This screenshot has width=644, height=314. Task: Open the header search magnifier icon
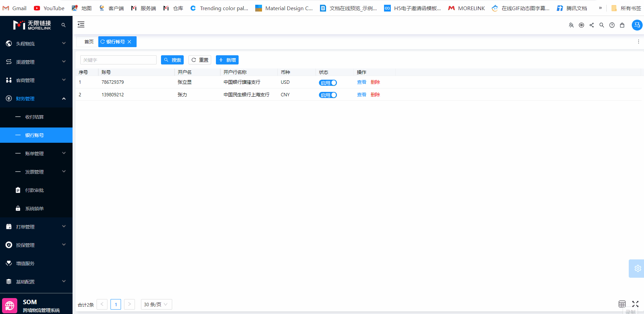click(602, 25)
